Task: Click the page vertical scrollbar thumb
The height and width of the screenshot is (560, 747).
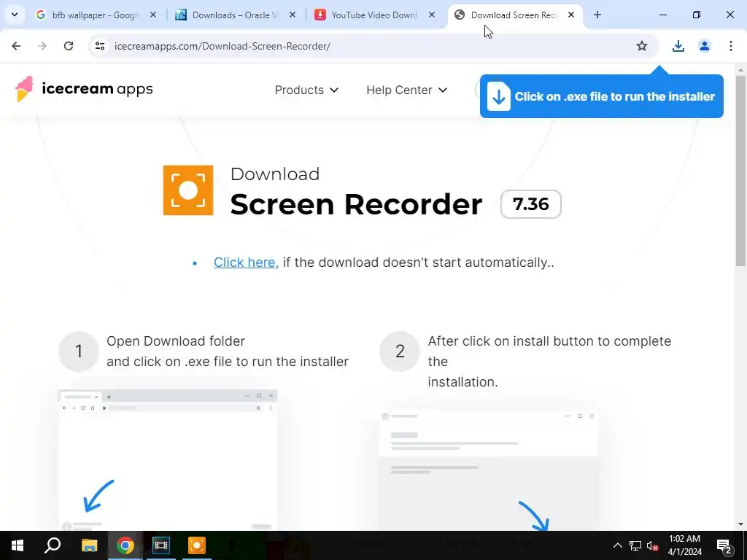Action: [740, 170]
